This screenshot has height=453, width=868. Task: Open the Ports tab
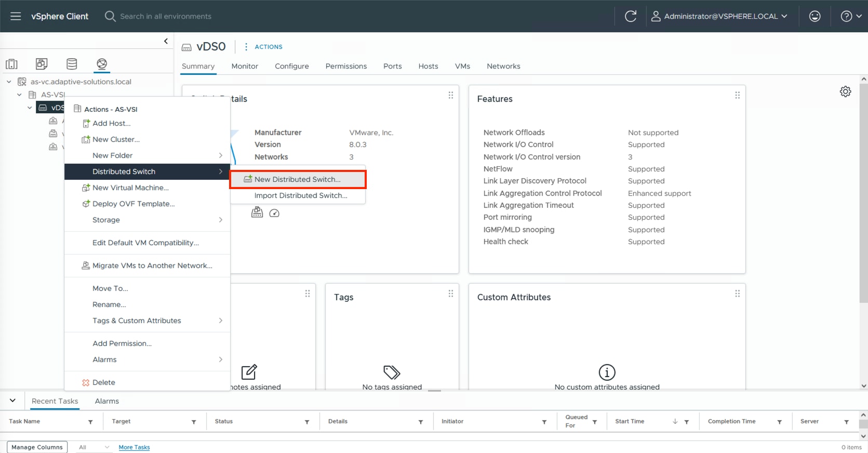[x=393, y=66]
